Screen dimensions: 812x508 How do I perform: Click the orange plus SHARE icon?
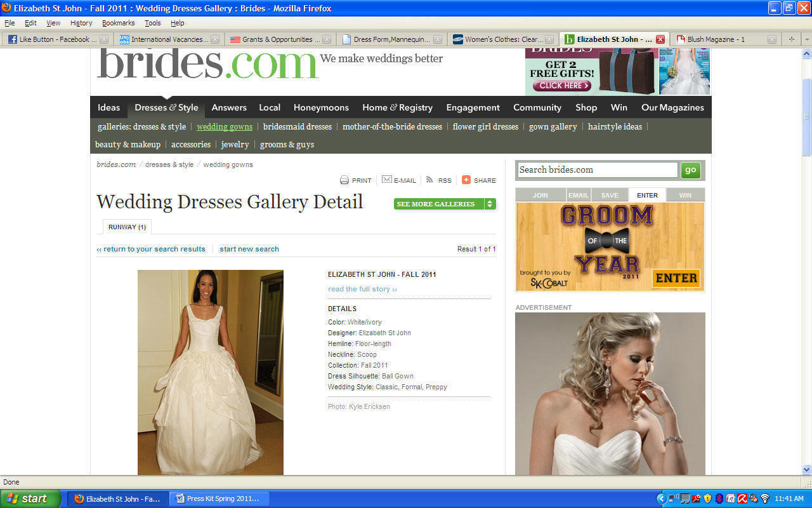[466, 180]
